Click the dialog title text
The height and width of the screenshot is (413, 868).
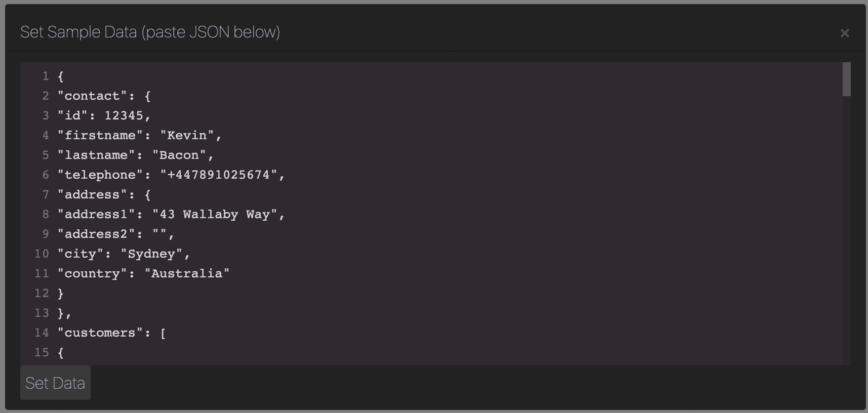[x=150, y=32]
